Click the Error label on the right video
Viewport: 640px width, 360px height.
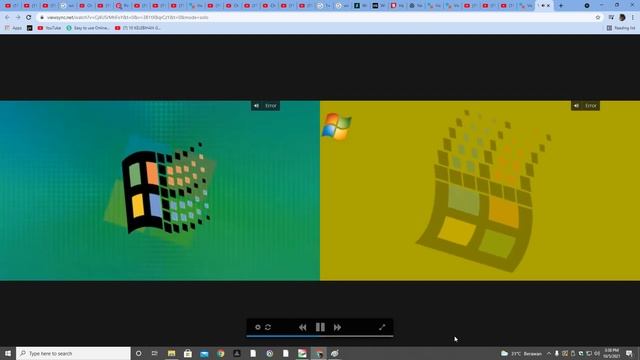coord(591,106)
